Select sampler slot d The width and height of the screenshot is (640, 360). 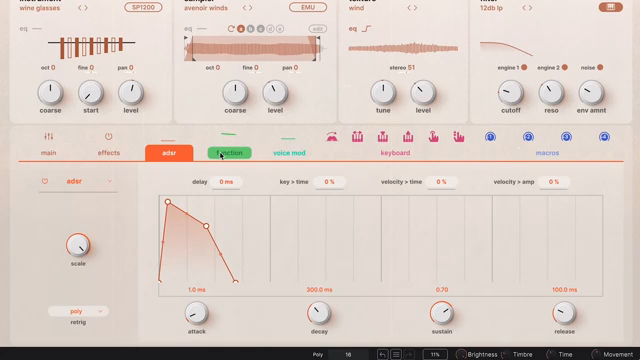[x=270, y=29]
